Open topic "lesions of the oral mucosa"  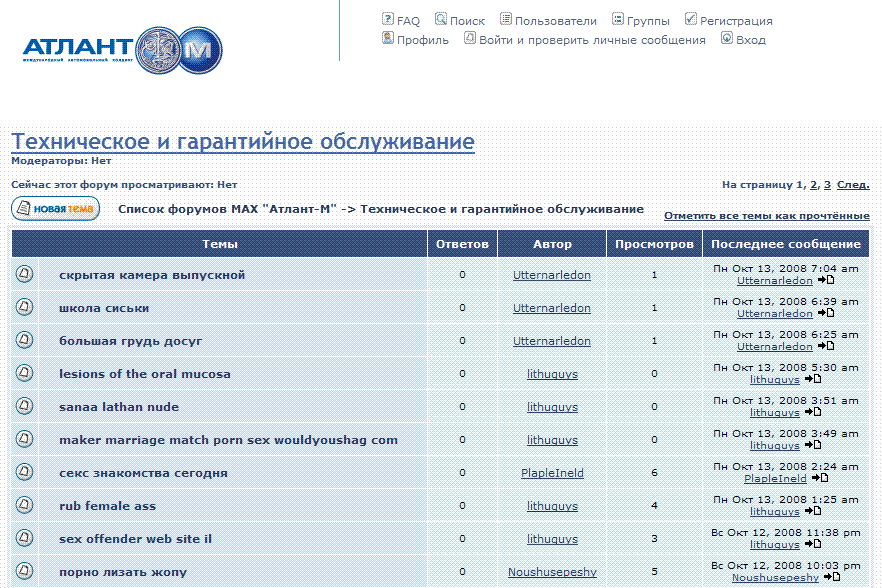pyautogui.click(x=145, y=374)
